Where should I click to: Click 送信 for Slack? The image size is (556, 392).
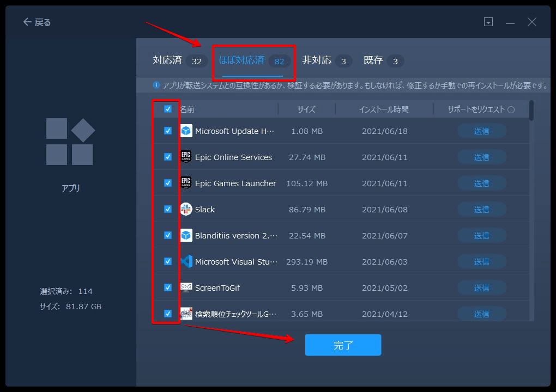click(481, 210)
